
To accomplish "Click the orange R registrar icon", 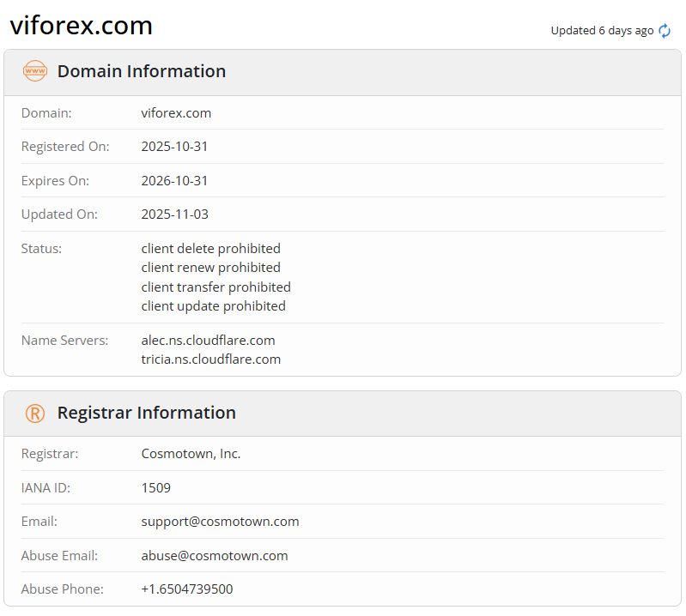I will click(x=35, y=413).
